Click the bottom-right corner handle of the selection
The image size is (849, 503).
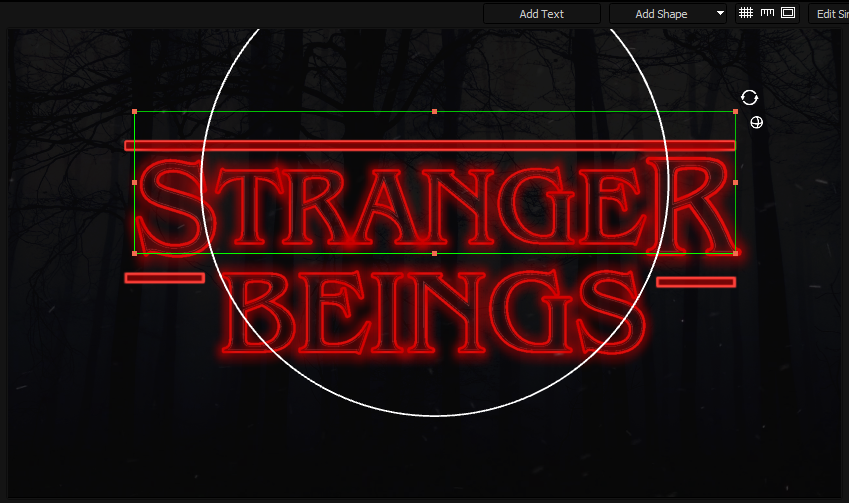[735, 253]
